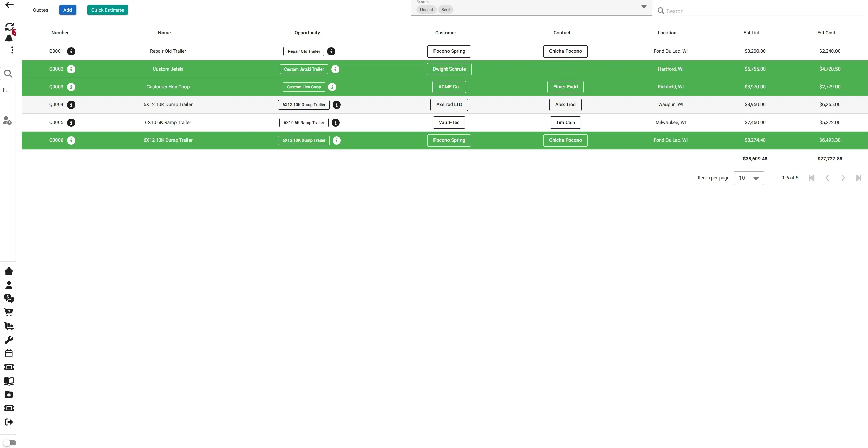This screenshot has height=448, width=868.
Task: Go back with the left arrow icon
Action: (9, 5)
